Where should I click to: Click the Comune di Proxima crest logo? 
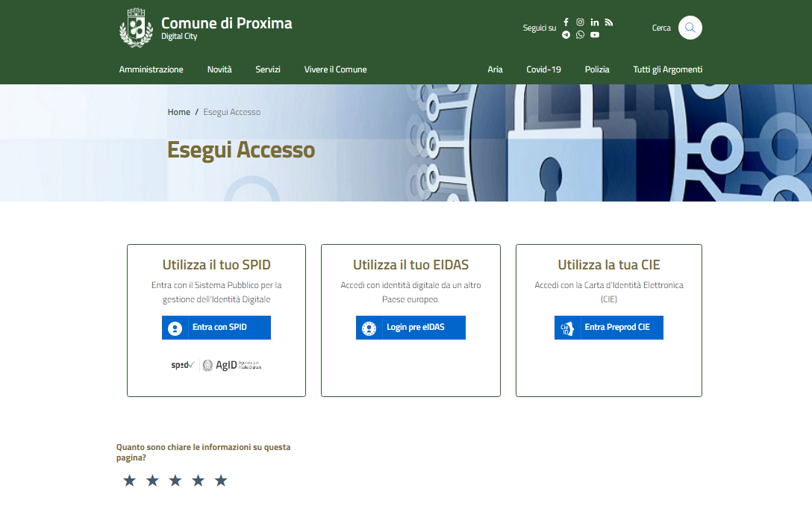click(136, 28)
